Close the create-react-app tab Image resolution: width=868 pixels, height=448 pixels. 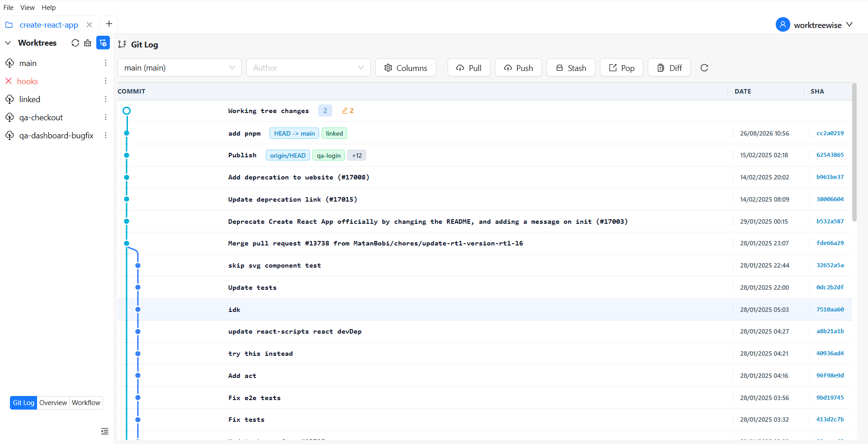(x=90, y=25)
